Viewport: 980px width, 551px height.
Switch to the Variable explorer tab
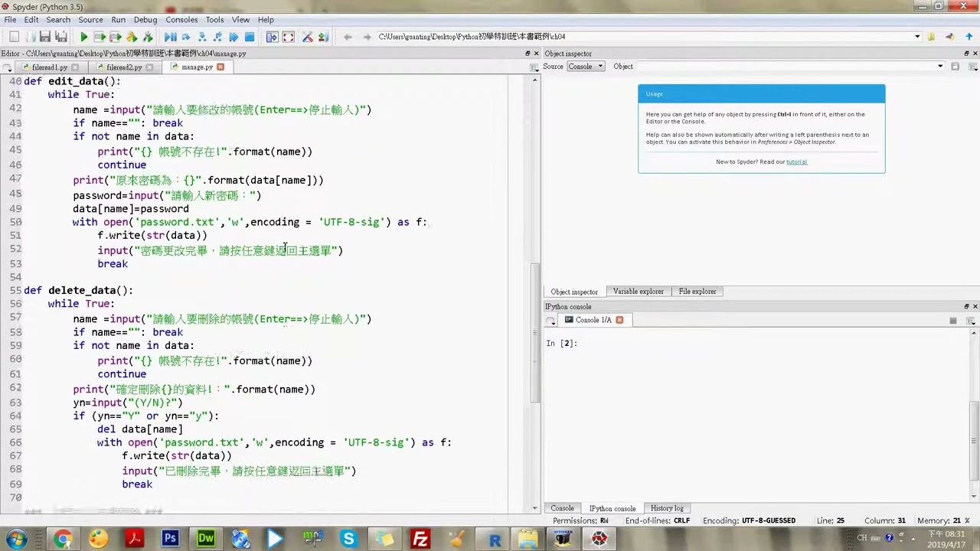pyautogui.click(x=639, y=292)
